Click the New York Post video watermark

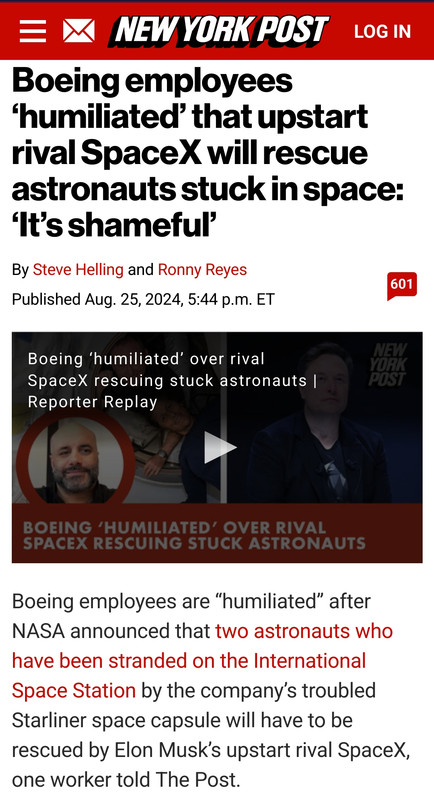click(x=389, y=365)
